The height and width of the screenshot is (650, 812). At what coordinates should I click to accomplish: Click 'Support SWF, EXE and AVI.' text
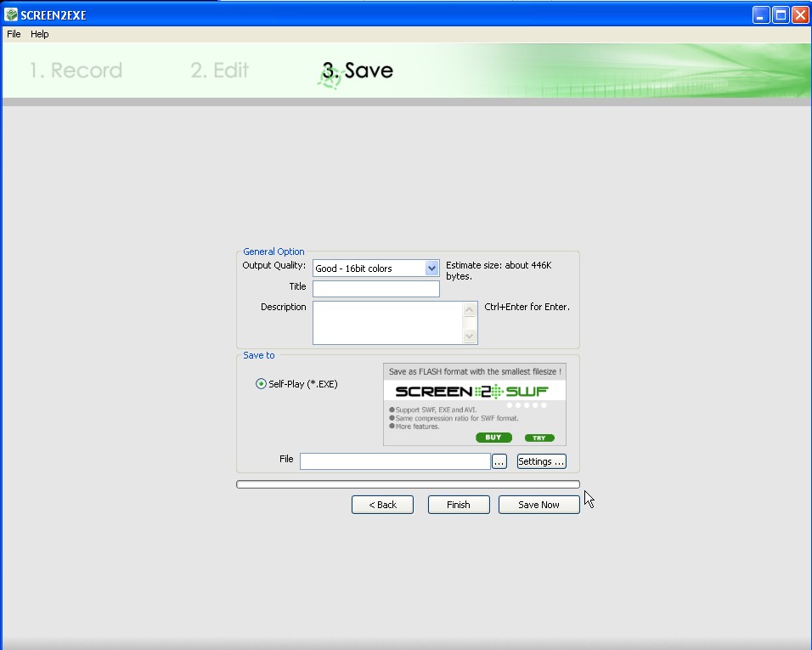click(436, 410)
